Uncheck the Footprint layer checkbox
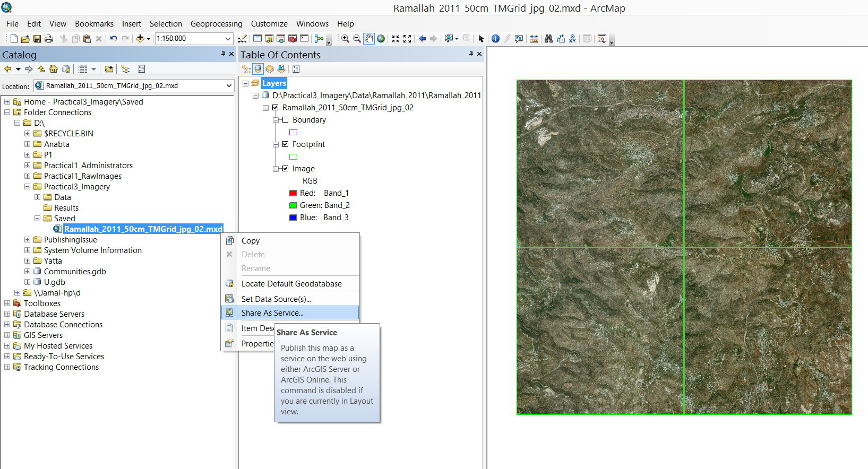This screenshot has height=469, width=868. [285, 144]
